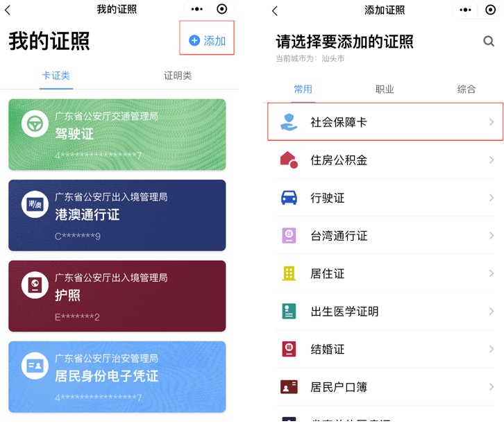Viewport: 504px width, 426px height.
Task: Switch to the 职业 tab
Action: point(385,89)
